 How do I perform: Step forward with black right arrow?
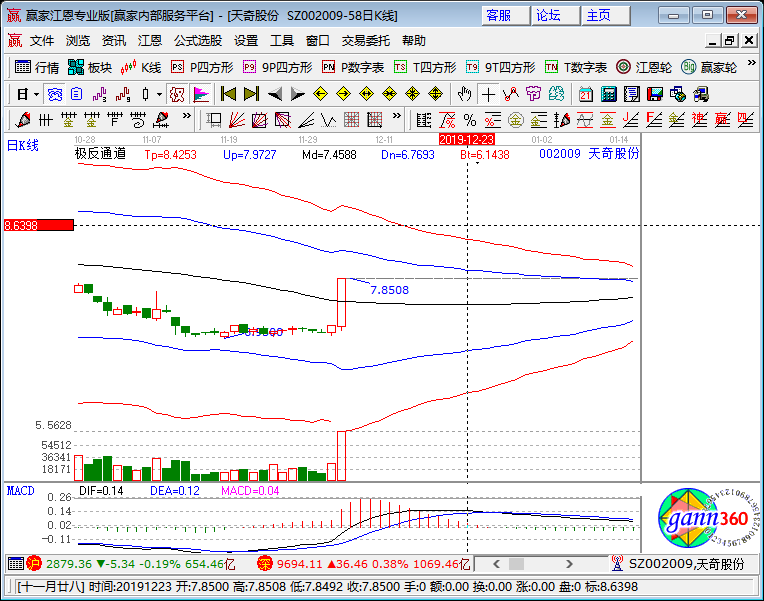[297, 94]
